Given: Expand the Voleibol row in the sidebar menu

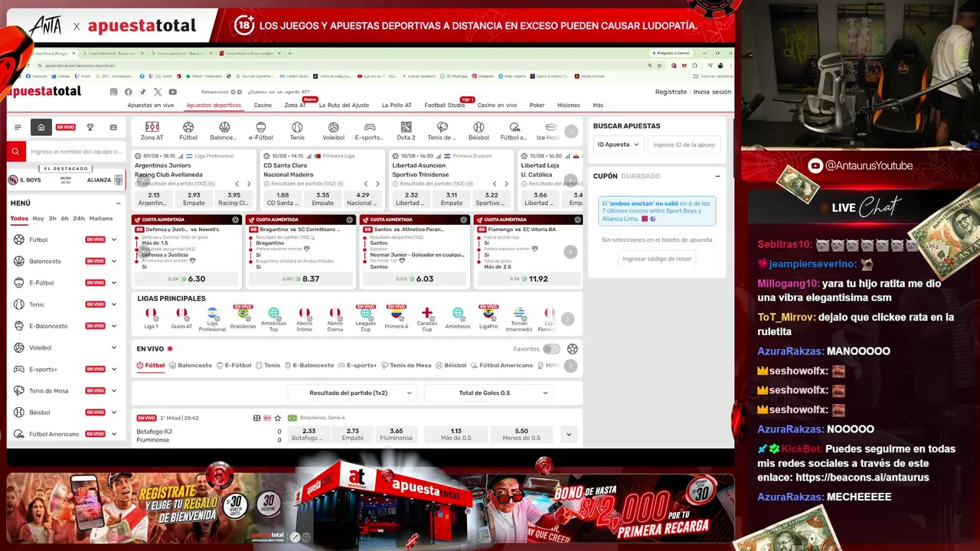Looking at the screenshot, I should click(x=114, y=347).
